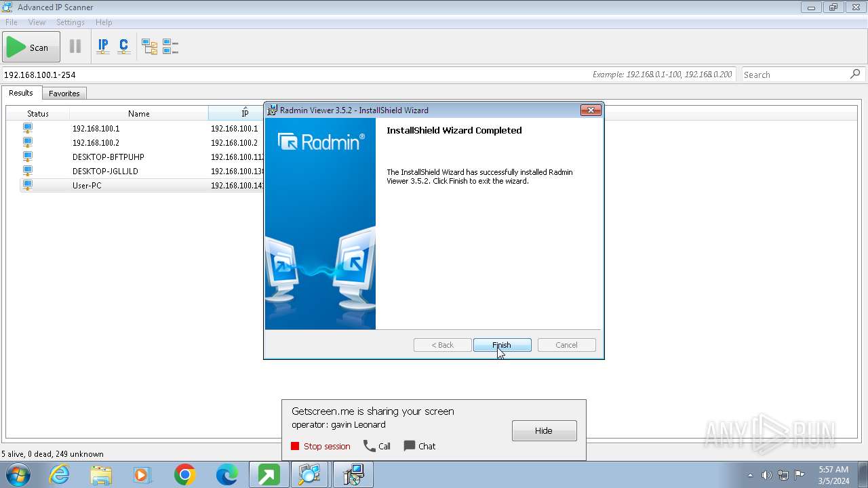Click computer status icon for 192.168.100.2
This screenshot has width=868, height=488.
click(x=28, y=142)
